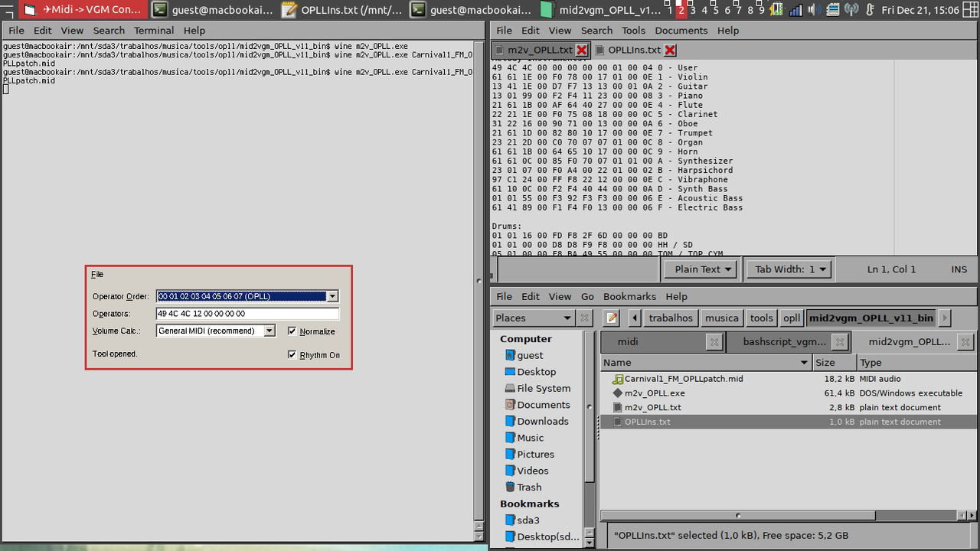The width and height of the screenshot is (980, 551).
Task: Switch to Midi -> VGM Con taskbar window
Action: coord(84,10)
